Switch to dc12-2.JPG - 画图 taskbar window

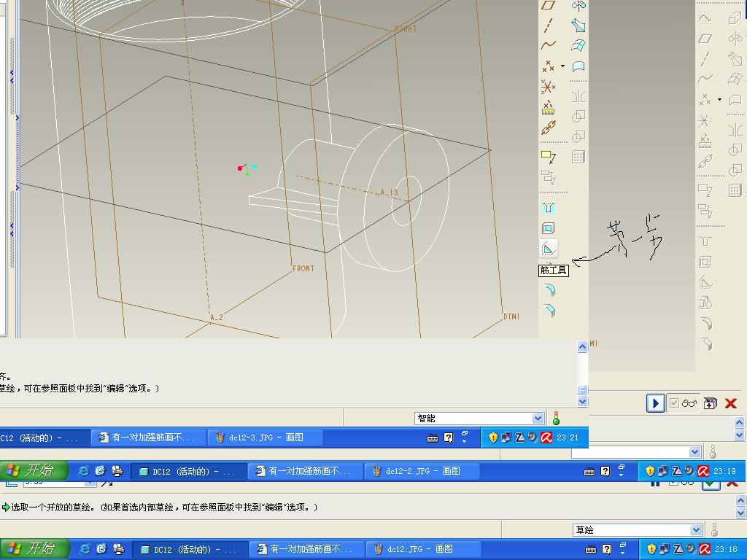(x=422, y=471)
